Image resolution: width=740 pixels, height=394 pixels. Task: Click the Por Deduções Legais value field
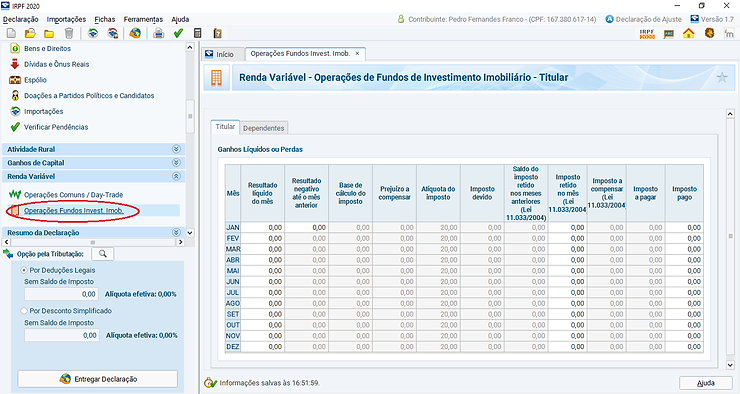point(62,294)
